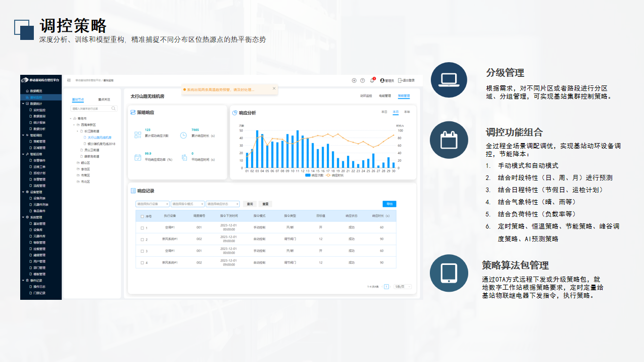644x362 pixels.
Task: Open the 请选择执行设备 dropdown
Action: click(152, 204)
